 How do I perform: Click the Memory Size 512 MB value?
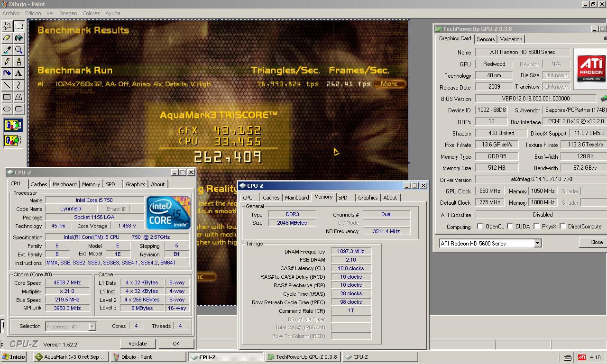[x=497, y=168]
